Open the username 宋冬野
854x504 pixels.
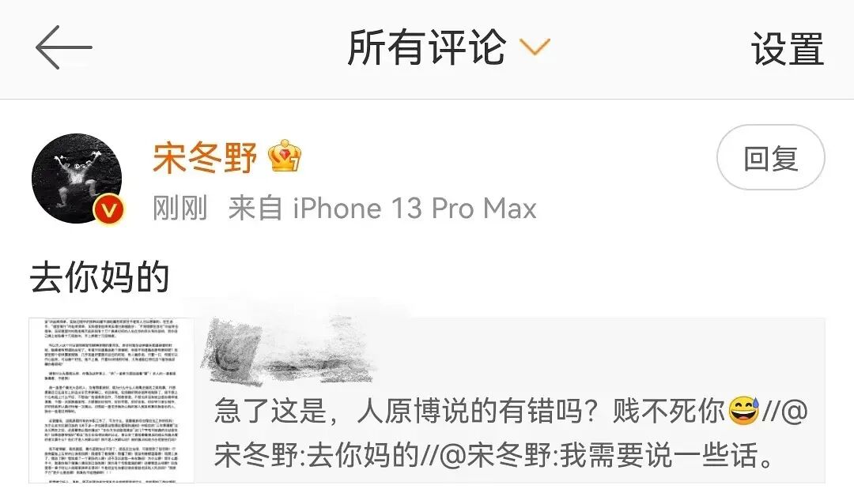(205, 158)
